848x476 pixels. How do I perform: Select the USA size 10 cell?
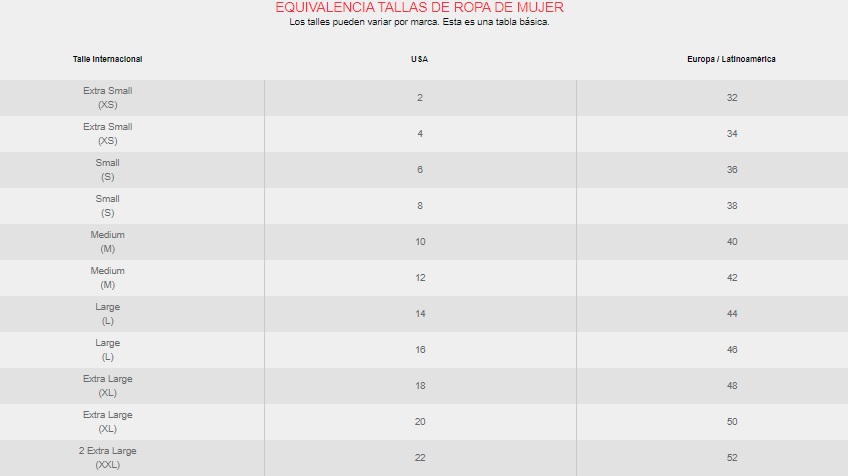[x=420, y=242]
